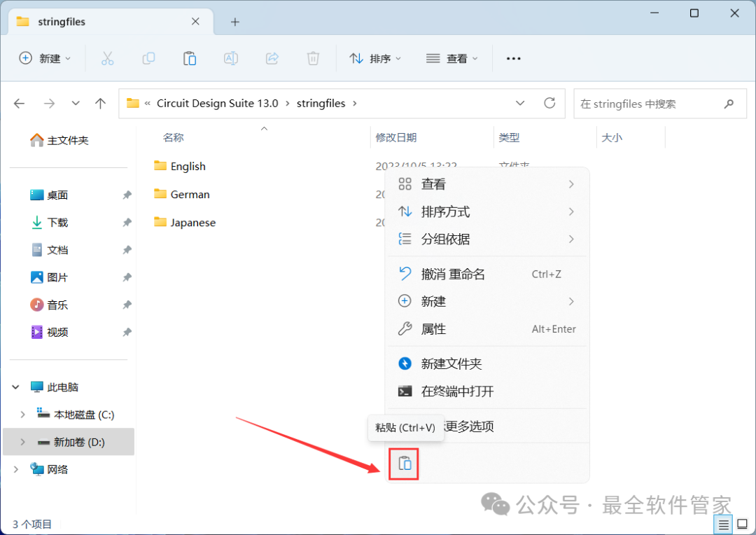756x535 pixels.
Task: Click the stringfiles search box
Action: click(660, 104)
